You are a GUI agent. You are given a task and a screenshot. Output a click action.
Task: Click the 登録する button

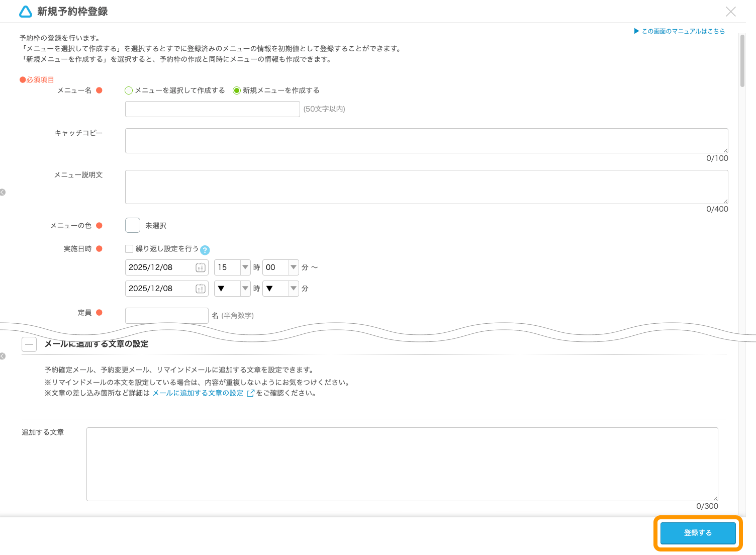point(698,533)
